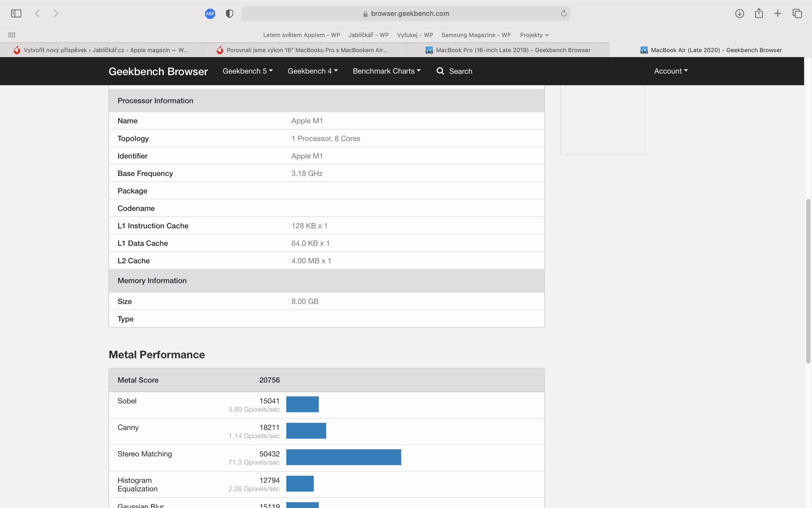Viewport: 812px width, 508px height.
Task: Click the 128 KB x 1 cache value
Action: (309, 226)
